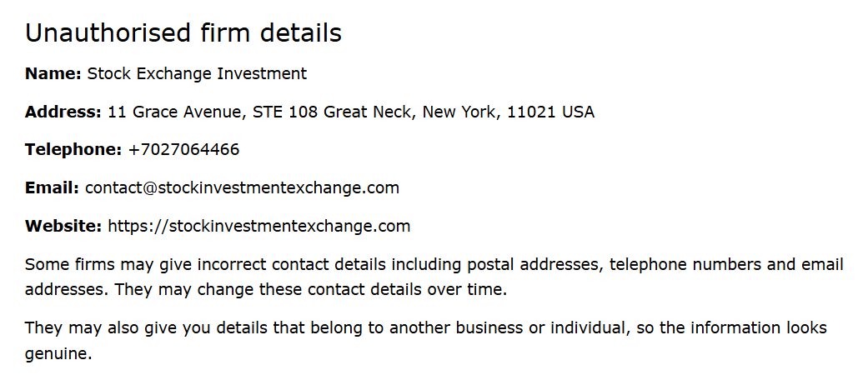Click "USA" at the address end
Viewport: 868px width, 380px height.
[578, 112]
